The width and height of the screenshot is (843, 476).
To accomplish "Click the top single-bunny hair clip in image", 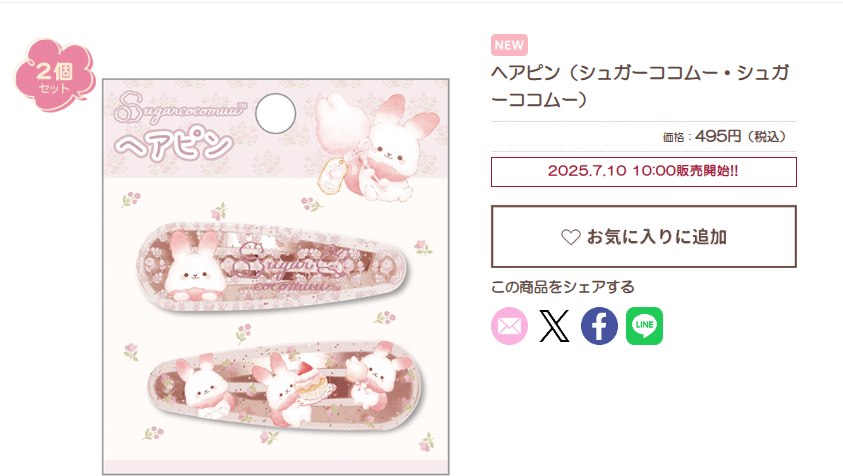I will coord(272,267).
